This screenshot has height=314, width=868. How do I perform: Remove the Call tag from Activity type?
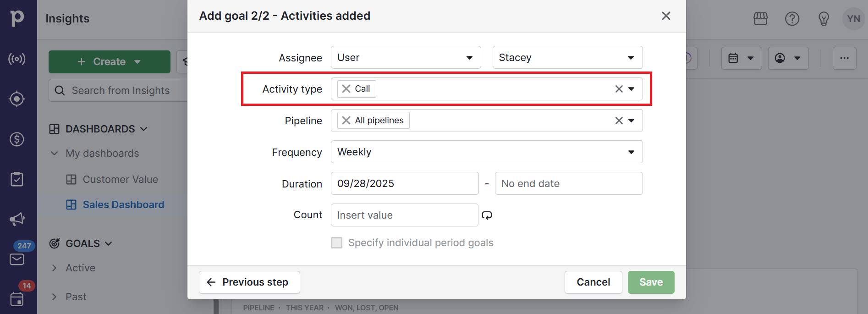pyautogui.click(x=346, y=88)
